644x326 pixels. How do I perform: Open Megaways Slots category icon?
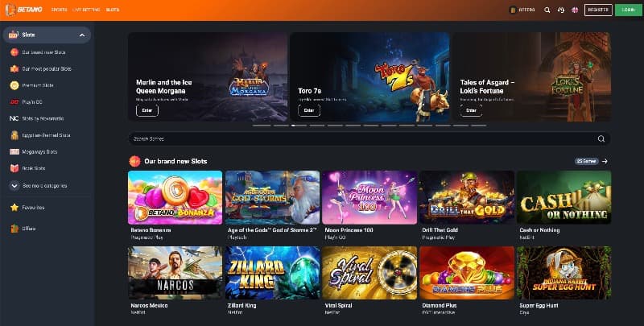click(14, 152)
